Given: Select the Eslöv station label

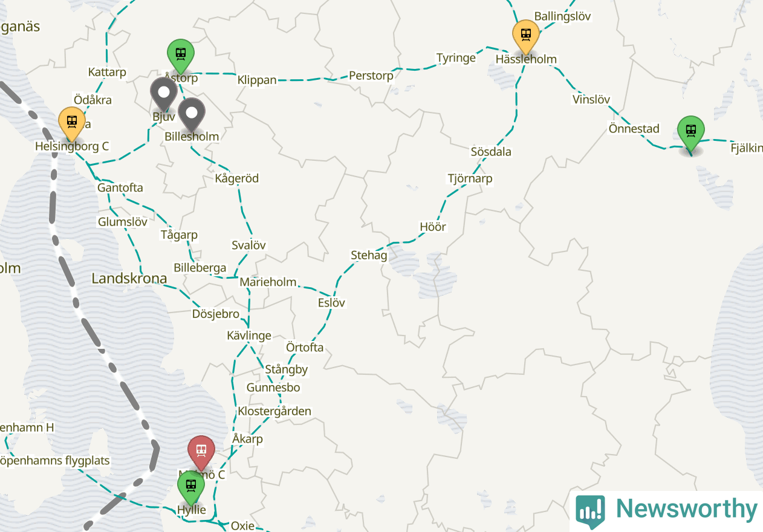Looking at the screenshot, I should [x=331, y=303].
